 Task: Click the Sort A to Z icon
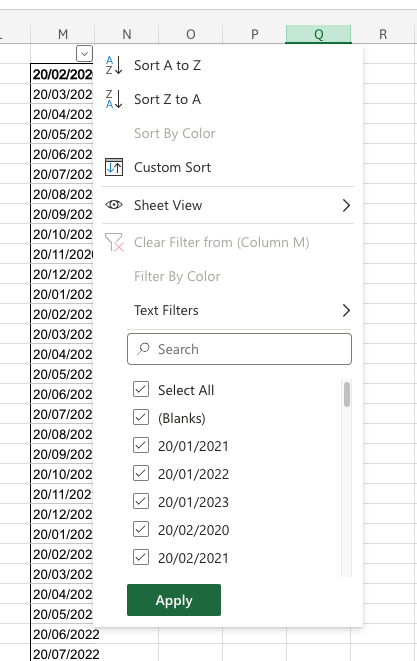pyautogui.click(x=114, y=65)
